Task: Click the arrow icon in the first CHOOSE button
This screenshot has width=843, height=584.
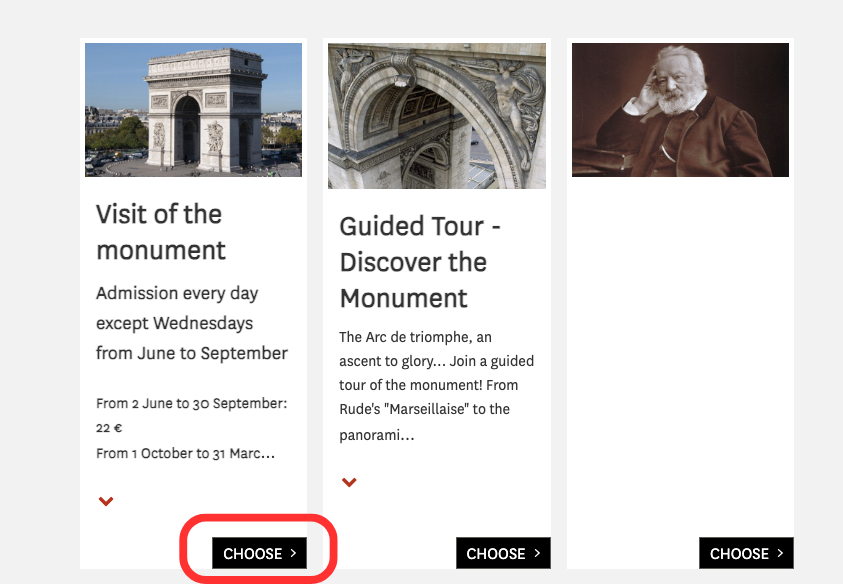Action: 293,553
